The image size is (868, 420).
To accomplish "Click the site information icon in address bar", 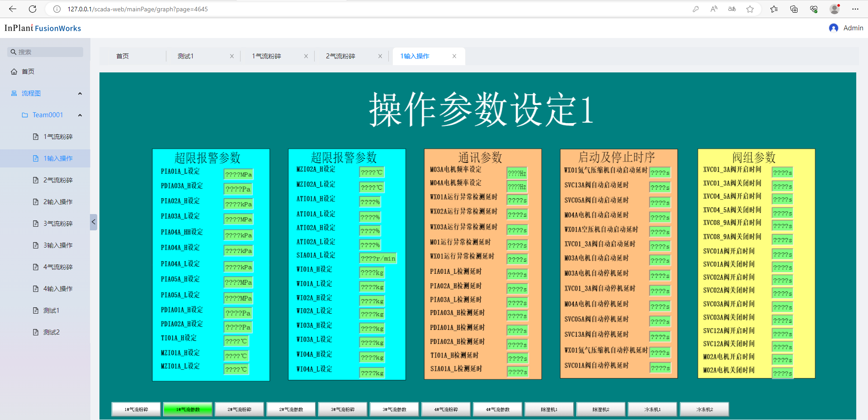I will tap(57, 9).
